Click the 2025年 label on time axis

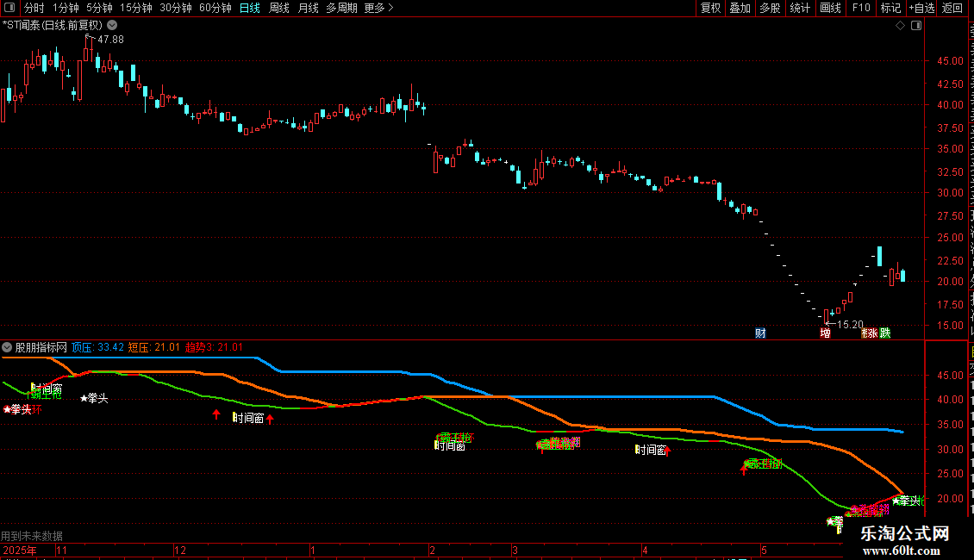(19, 551)
